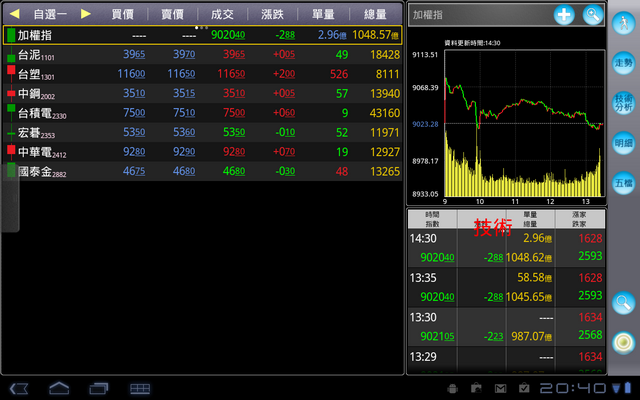The image size is (640, 400).
Task: Tap magnifier icon beside plus button
Action: [x=593, y=15]
